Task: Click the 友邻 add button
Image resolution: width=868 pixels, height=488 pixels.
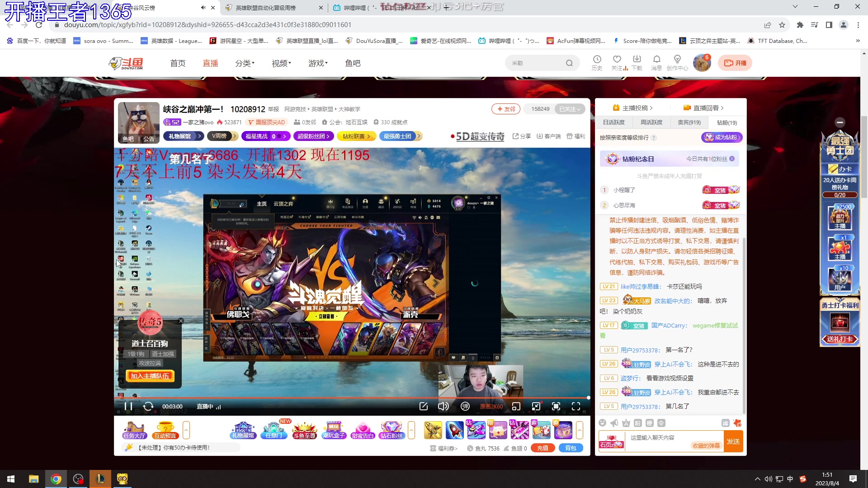Action: (506, 109)
